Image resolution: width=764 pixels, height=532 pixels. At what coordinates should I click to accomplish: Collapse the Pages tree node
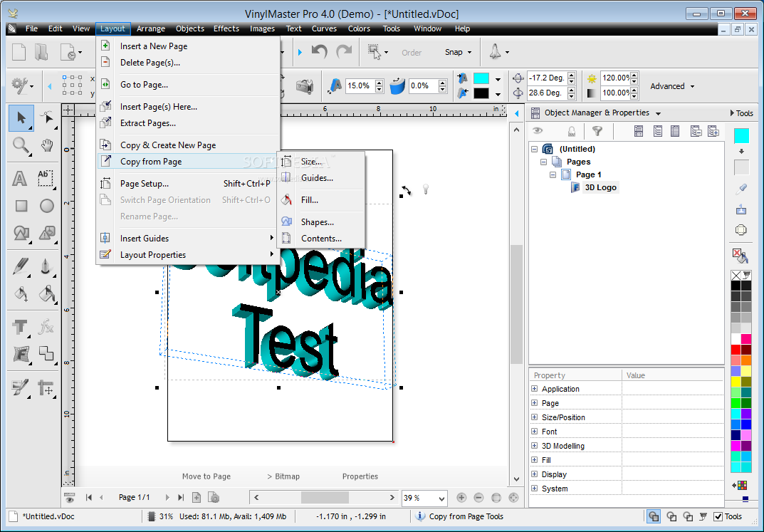(x=543, y=162)
